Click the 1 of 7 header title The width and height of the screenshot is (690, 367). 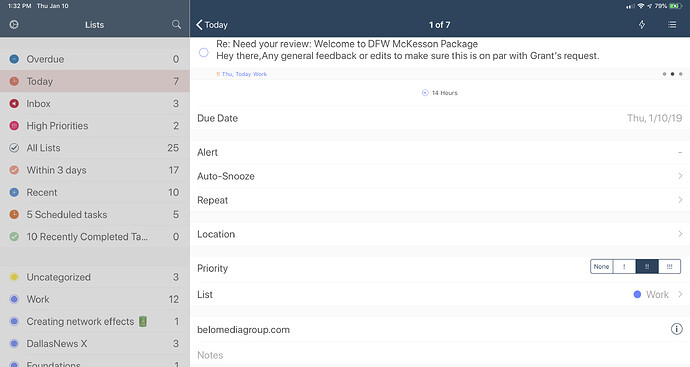click(440, 25)
